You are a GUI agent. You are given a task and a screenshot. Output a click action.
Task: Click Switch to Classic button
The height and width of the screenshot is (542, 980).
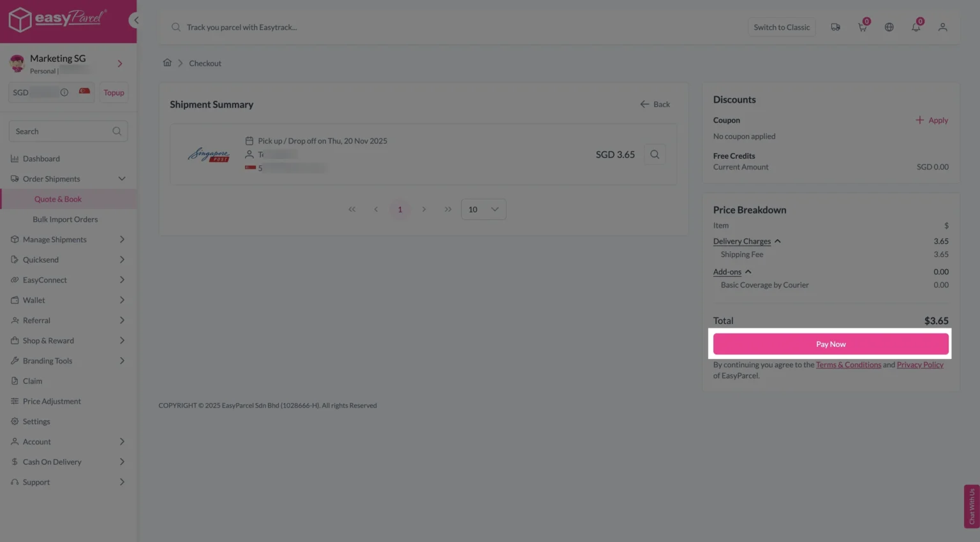click(x=781, y=27)
